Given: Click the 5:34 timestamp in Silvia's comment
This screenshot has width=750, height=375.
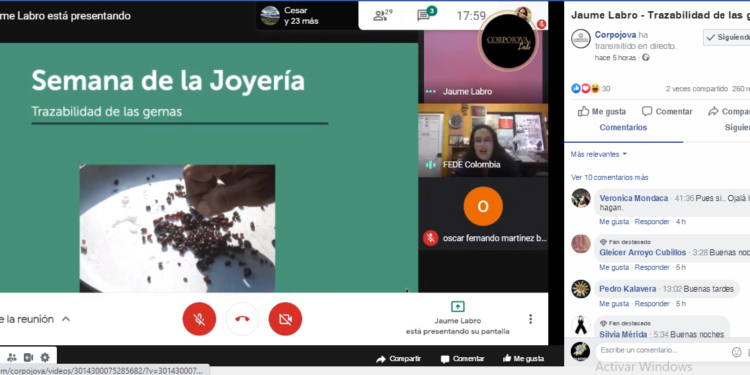Looking at the screenshot, I should point(661,334).
